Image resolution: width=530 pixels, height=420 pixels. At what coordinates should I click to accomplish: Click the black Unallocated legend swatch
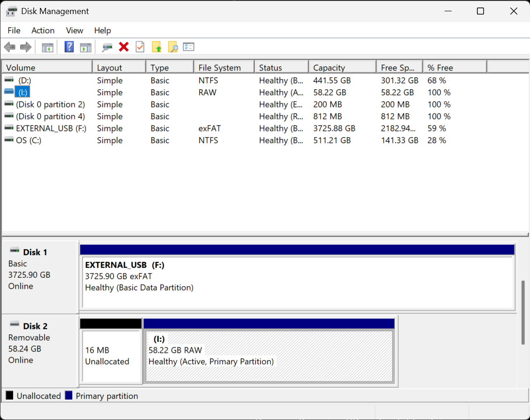10,395
